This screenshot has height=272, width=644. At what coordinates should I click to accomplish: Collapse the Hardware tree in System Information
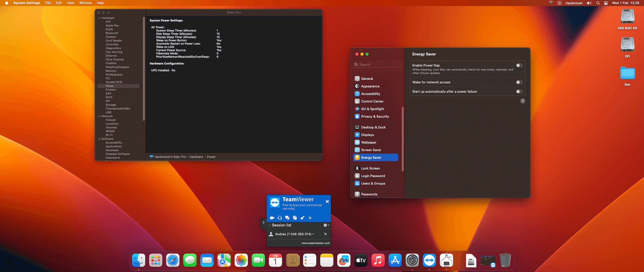100,18
